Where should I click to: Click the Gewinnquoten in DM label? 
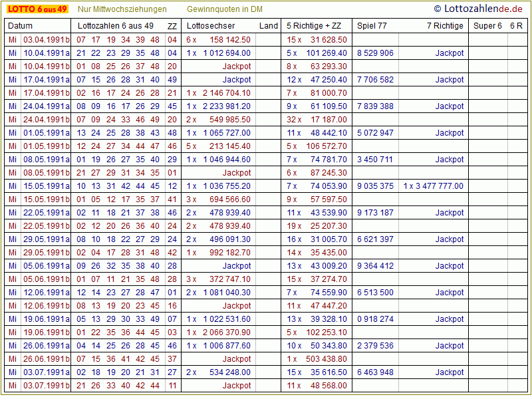(225, 9)
